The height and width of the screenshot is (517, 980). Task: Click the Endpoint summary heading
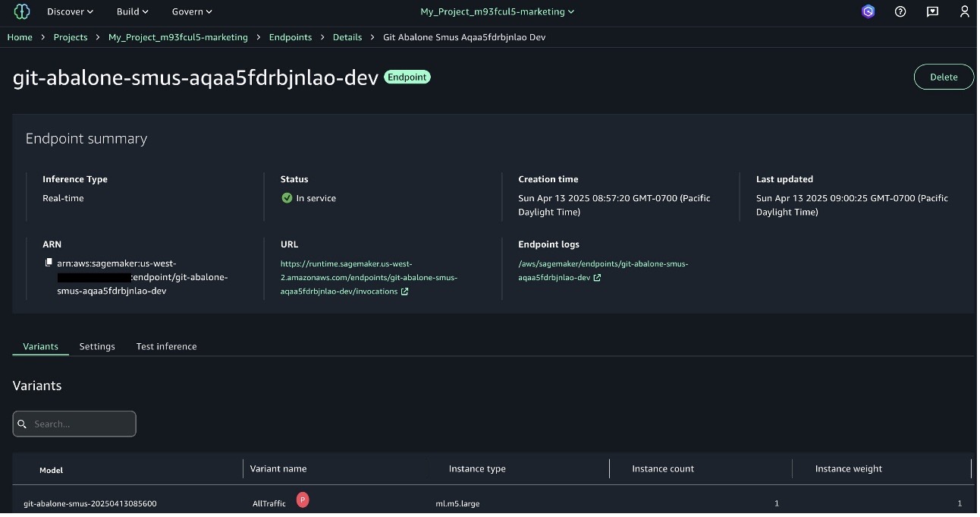[86, 139]
